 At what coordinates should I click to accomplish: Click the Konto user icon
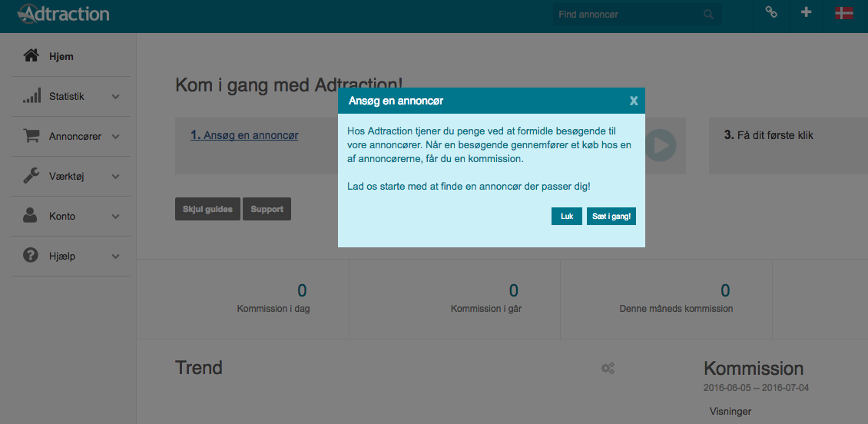(31, 216)
